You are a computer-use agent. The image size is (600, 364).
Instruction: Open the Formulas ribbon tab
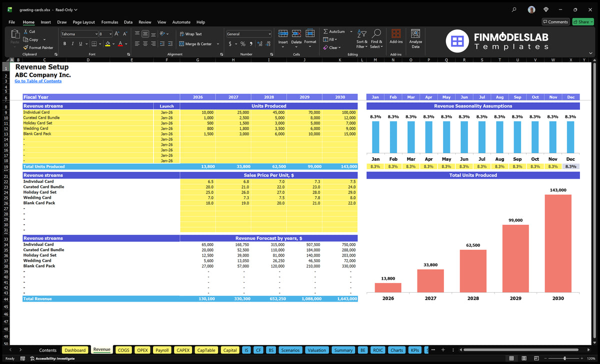[x=109, y=22]
